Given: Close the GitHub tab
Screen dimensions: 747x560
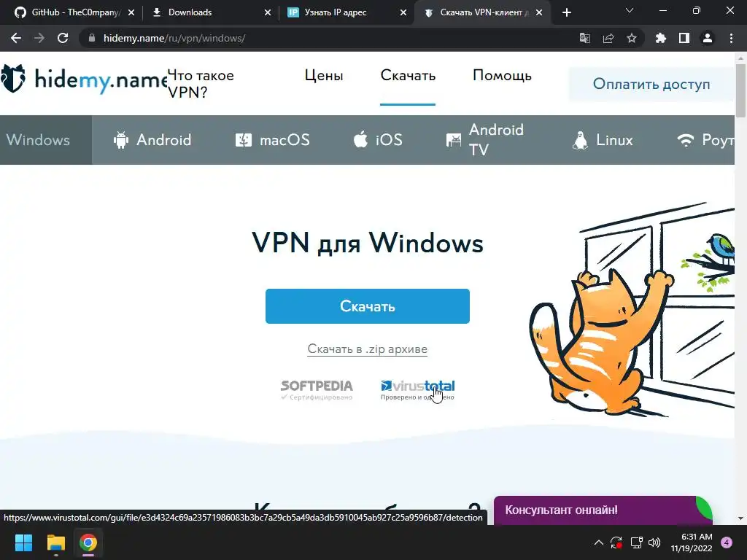Looking at the screenshot, I should (x=131, y=12).
